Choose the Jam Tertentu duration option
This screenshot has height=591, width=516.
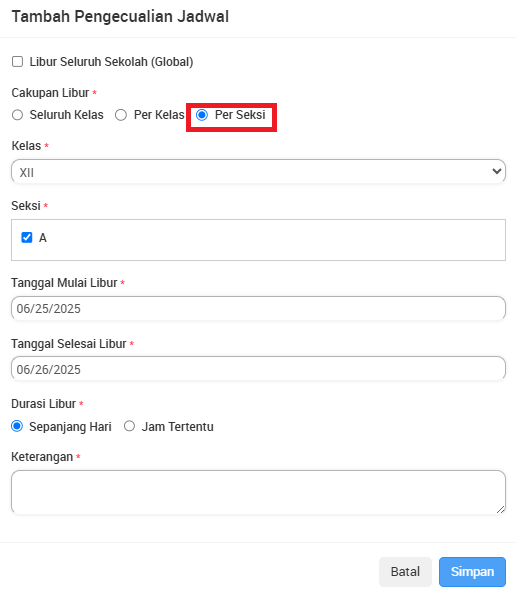pyautogui.click(x=129, y=426)
